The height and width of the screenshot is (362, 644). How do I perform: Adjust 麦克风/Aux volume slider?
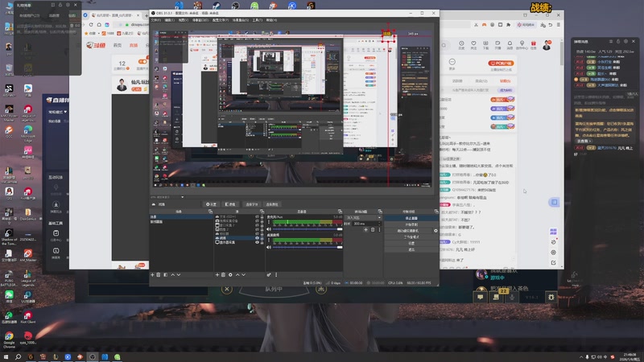pyautogui.click(x=308, y=229)
